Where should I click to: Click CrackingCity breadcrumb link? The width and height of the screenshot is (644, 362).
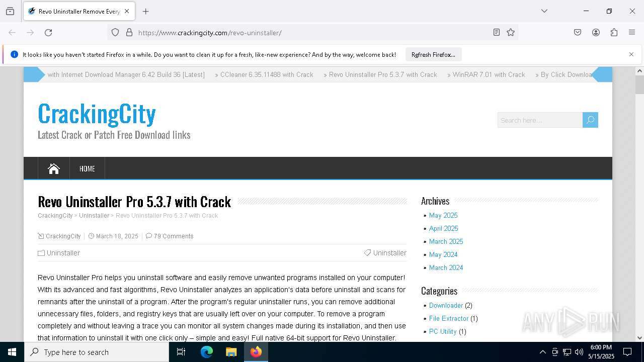pyautogui.click(x=55, y=216)
